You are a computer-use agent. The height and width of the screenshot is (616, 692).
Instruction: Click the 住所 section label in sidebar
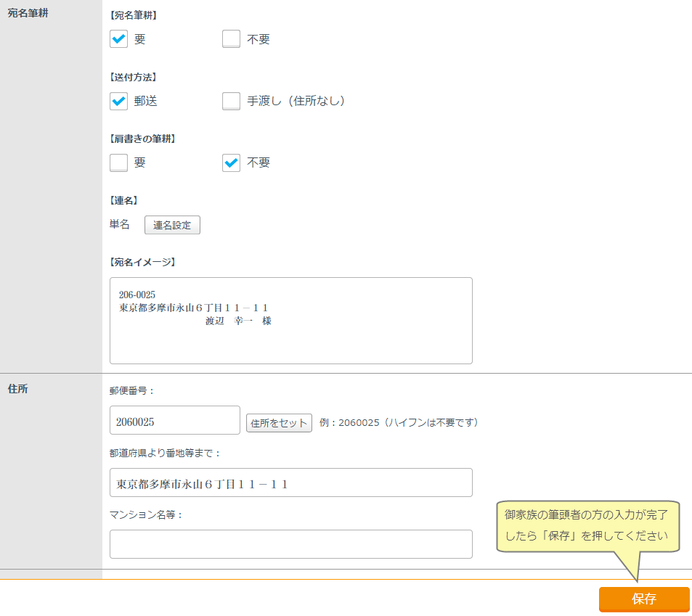[17, 389]
